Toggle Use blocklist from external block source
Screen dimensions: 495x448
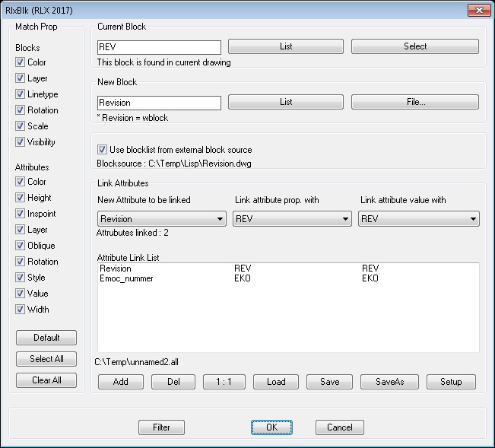coord(102,149)
